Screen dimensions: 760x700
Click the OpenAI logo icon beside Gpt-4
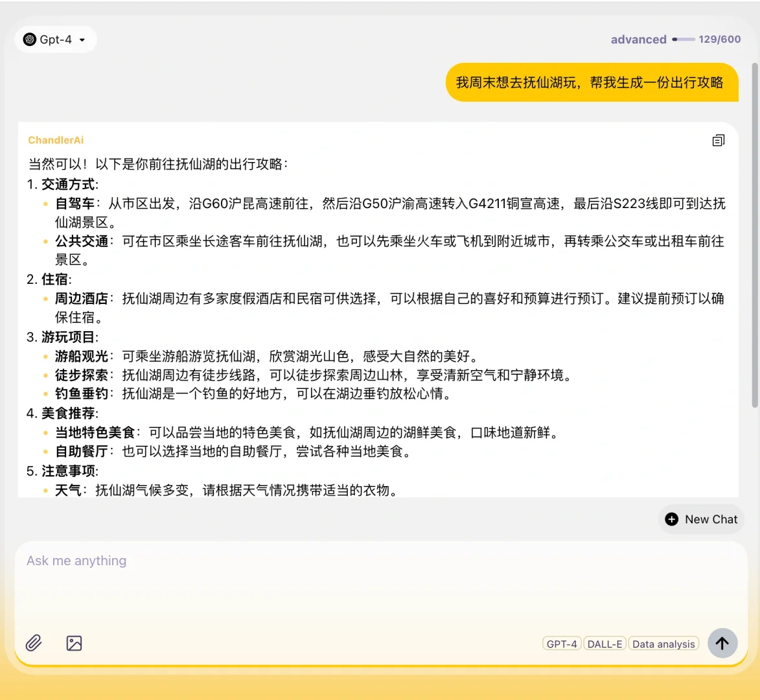click(30, 40)
